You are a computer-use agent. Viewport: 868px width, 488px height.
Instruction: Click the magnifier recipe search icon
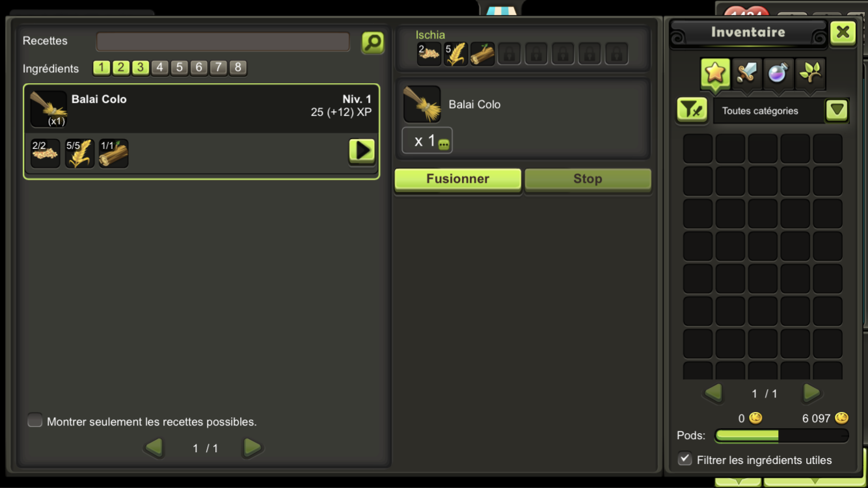pyautogui.click(x=373, y=43)
